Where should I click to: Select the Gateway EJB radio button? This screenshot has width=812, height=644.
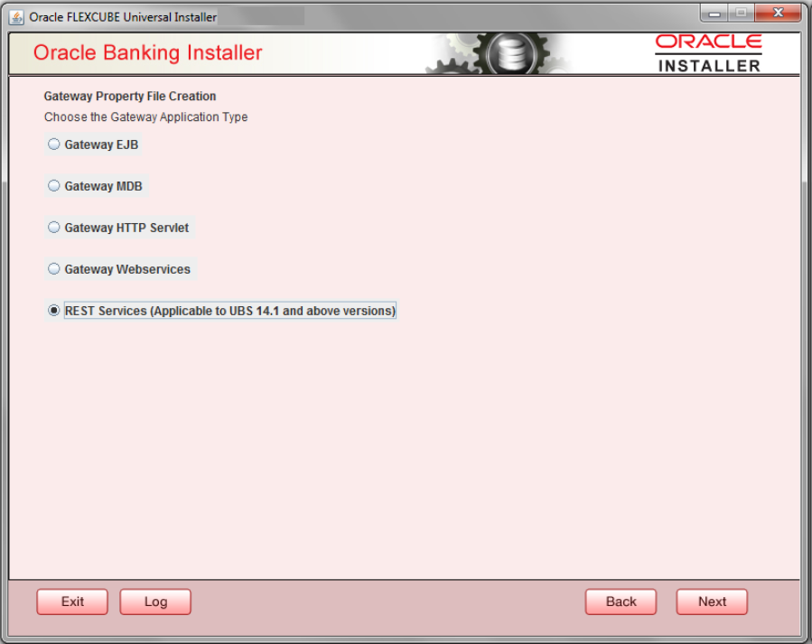[x=53, y=144]
